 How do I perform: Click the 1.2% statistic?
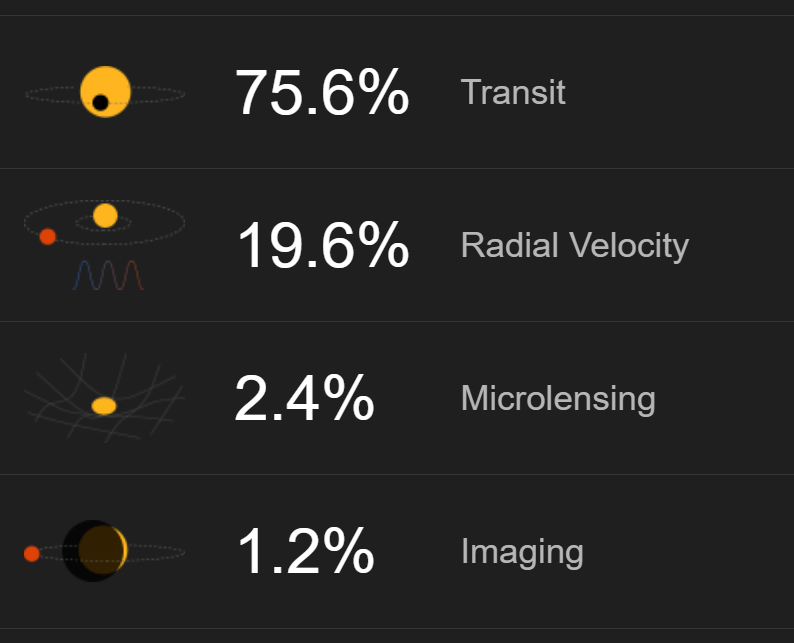306,551
